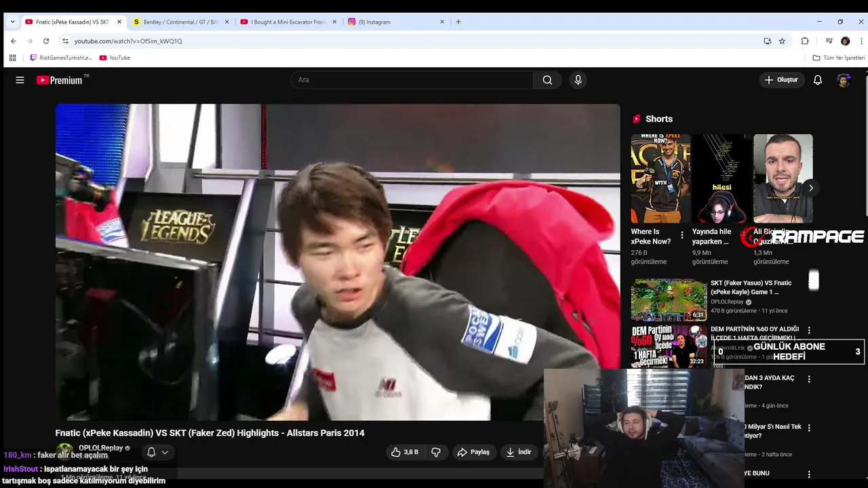Focus the YouTube Ara search field
Viewport: 868px width, 488px height.
[412, 80]
